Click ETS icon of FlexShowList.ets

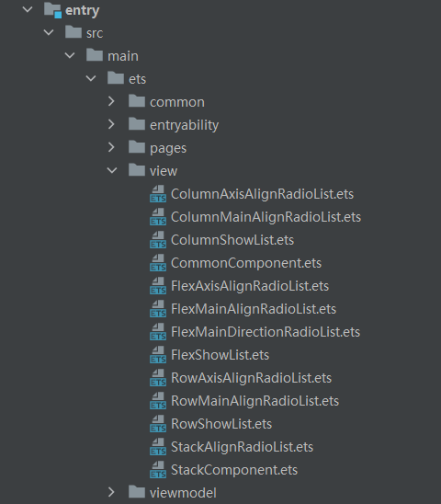click(158, 354)
